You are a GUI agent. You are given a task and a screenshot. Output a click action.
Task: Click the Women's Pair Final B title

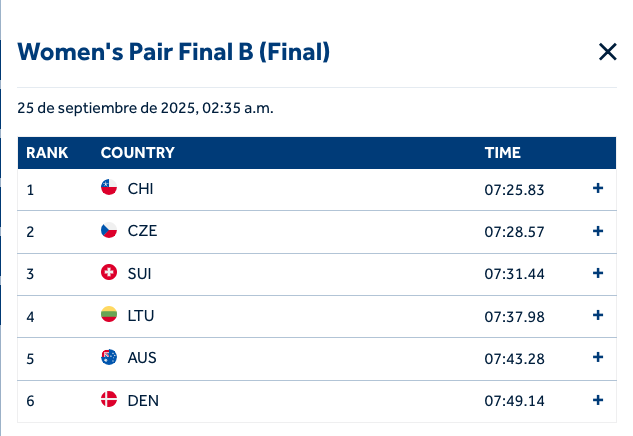[174, 52]
